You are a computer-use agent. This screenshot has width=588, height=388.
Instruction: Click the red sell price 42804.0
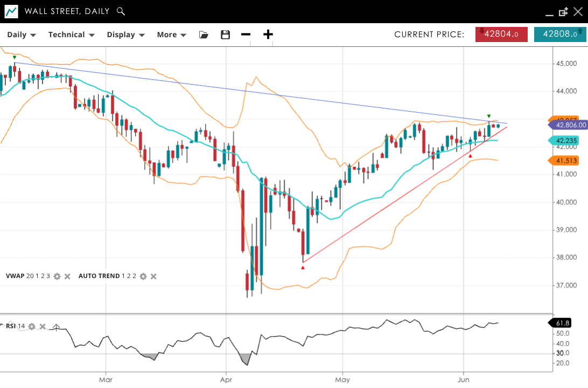(x=501, y=34)
